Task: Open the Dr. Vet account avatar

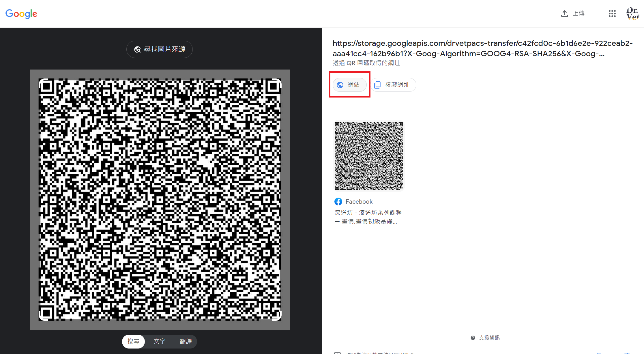Action: click(x=633, y=14)
